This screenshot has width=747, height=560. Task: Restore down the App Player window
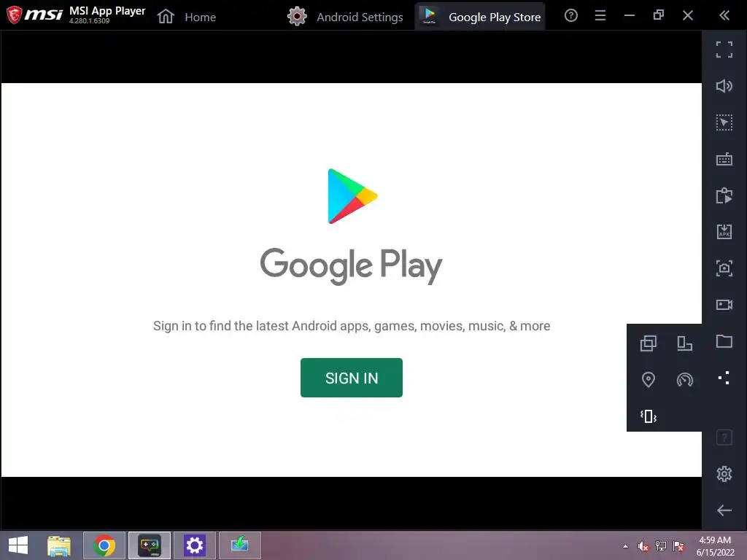tap(659, 16)
